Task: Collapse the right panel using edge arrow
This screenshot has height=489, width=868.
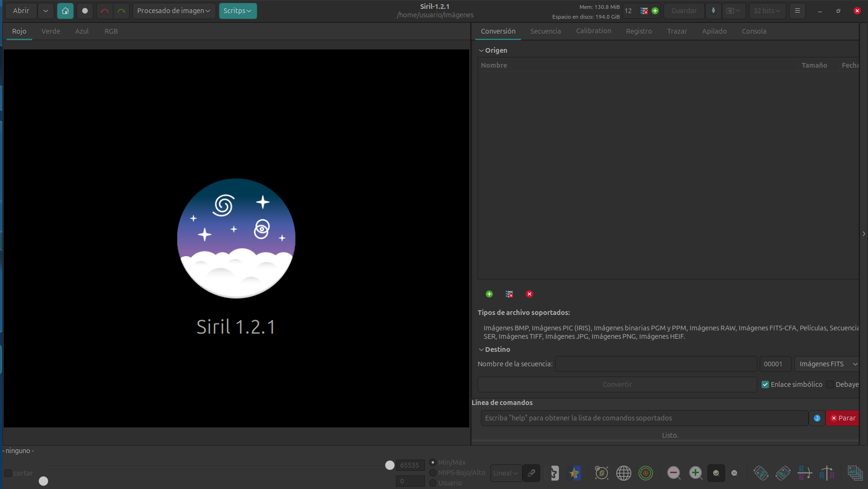Action: click(864, 234)
